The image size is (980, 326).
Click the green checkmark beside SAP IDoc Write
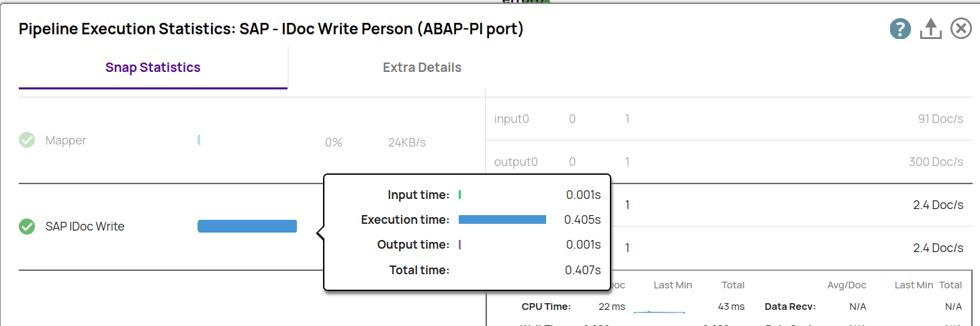tap(27, 227)
